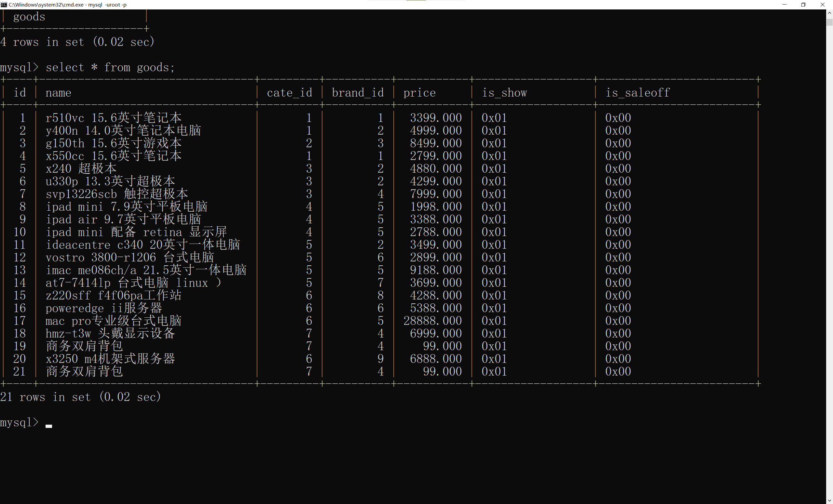The height and width of the screenshot is (504, 833).
Task: Click 'vostro 3800-r1206 台式电脑' cell
Action: click(x=130, y=257)
